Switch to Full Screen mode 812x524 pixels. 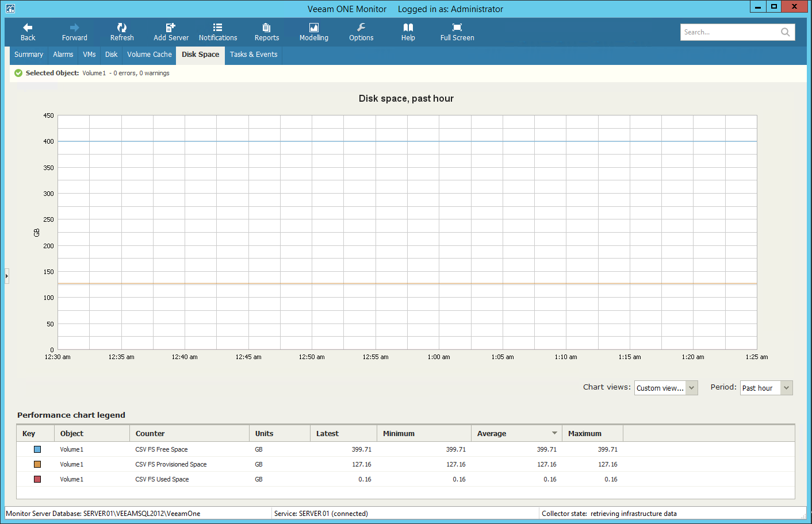click(x=457, y=32)
